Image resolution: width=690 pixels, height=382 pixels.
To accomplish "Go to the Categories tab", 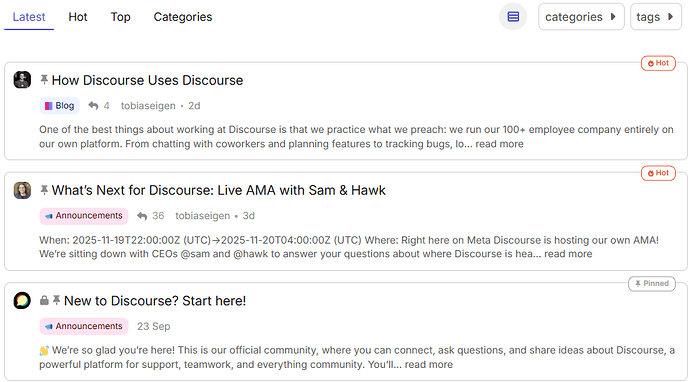I will [x=183, y=17].
